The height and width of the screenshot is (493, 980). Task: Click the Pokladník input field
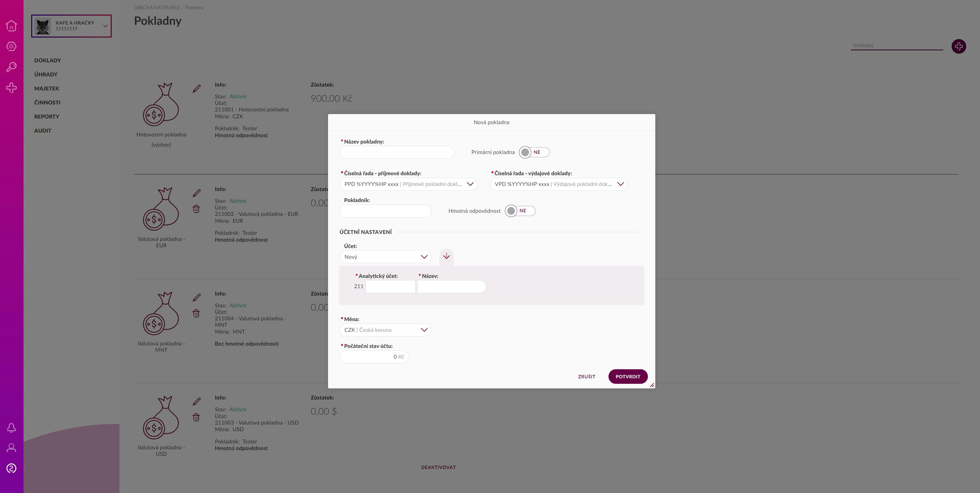385,211
